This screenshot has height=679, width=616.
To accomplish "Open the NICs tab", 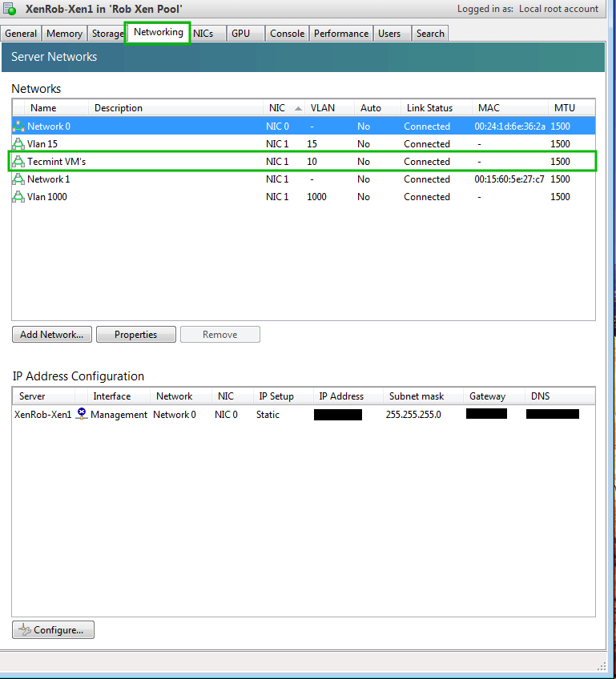I will tap(203, 33).
